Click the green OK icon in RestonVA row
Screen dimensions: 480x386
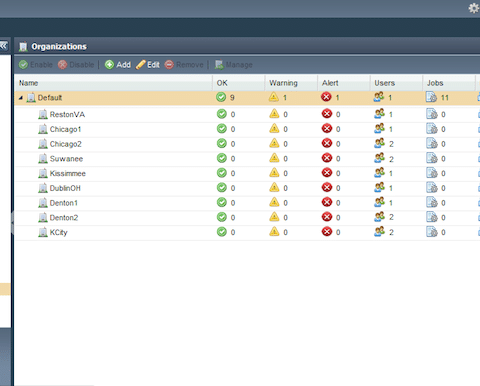[222, 114]
